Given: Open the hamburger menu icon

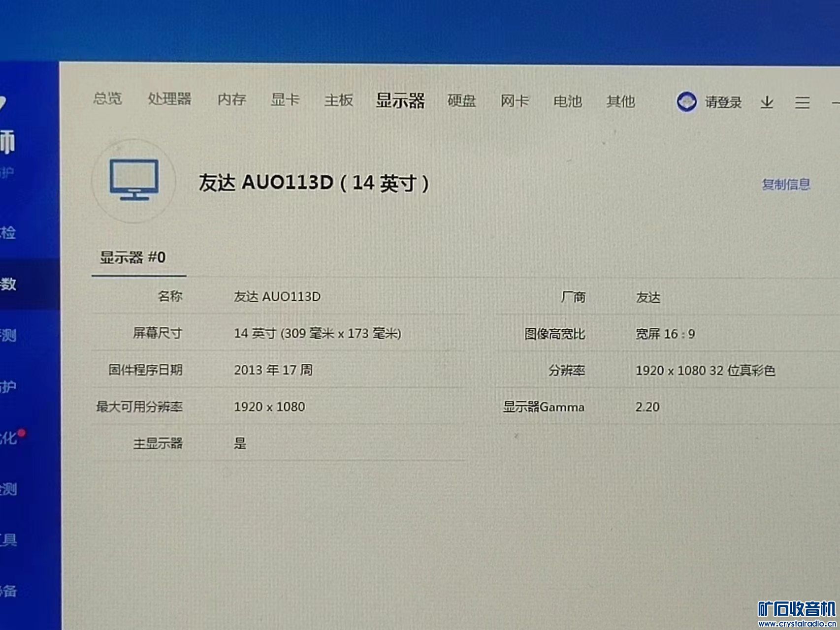Looking at the screenshot, I should point(802,102).
